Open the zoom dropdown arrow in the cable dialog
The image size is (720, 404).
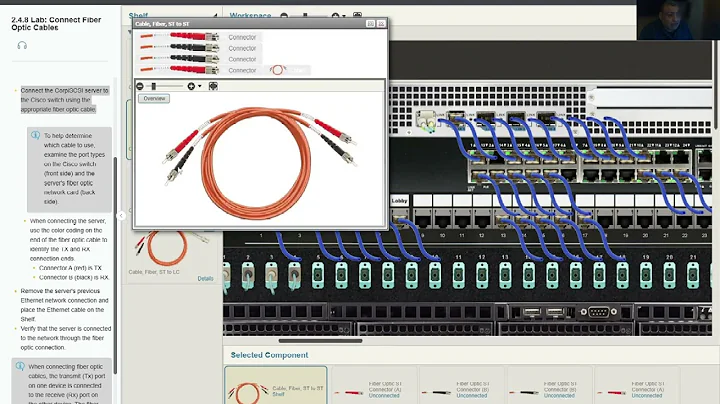click(200, 86)
